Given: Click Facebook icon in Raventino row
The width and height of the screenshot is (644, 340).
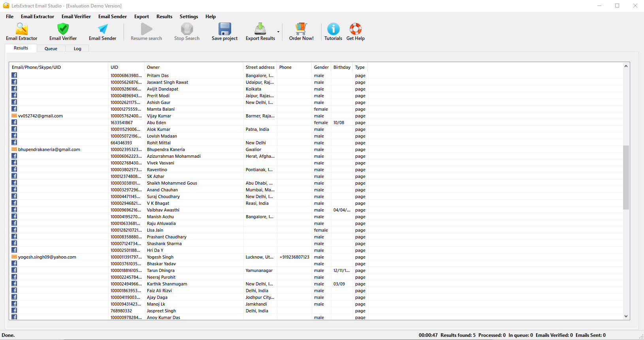Looking at the screenshot, I should tap(14, 169).
